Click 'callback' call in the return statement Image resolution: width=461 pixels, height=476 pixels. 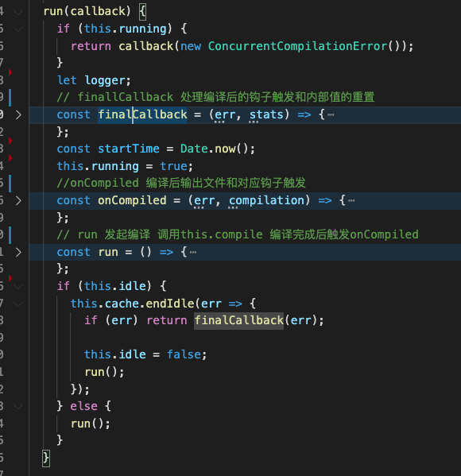[145, 46]
